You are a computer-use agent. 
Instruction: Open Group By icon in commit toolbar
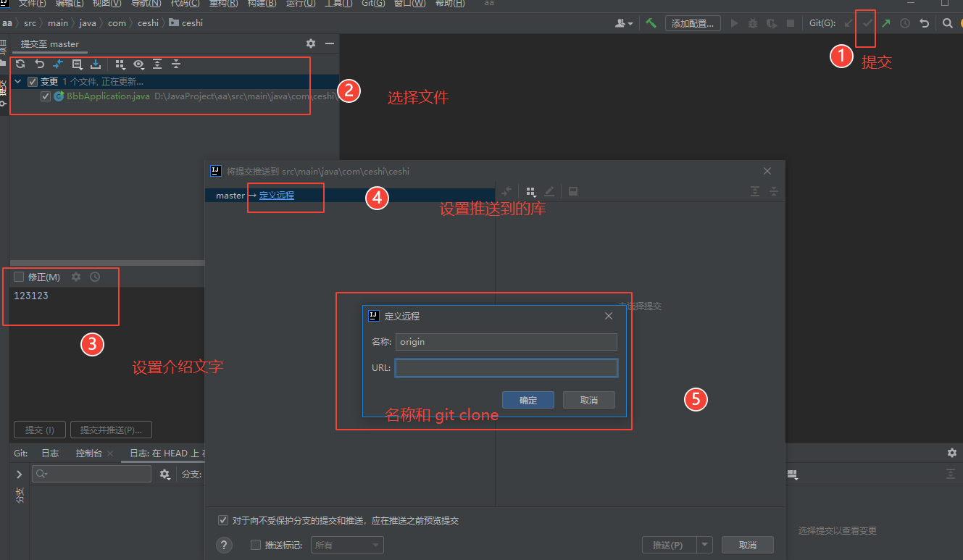(120, 64)
